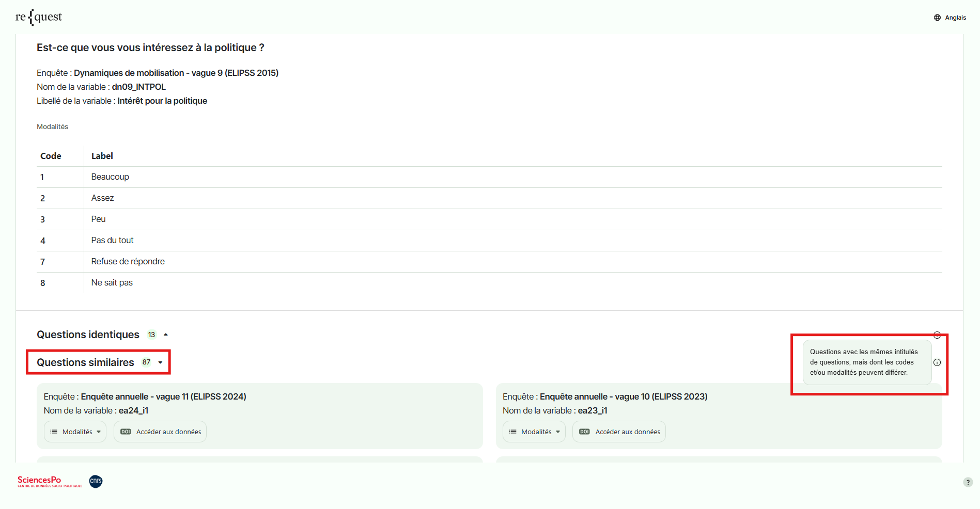Click the Questions similaires heading
Image resolution: width=980 pixels, height=509 pixels.
[85, 362]
